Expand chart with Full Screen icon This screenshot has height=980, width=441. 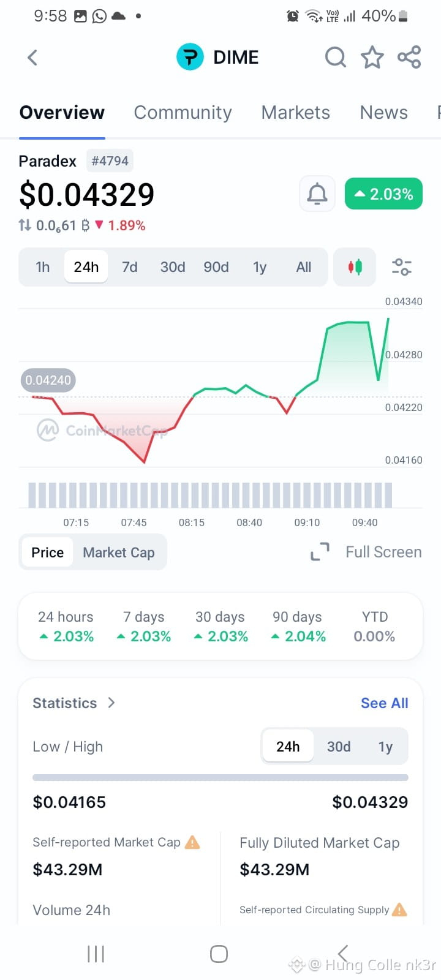coord(320,552)
